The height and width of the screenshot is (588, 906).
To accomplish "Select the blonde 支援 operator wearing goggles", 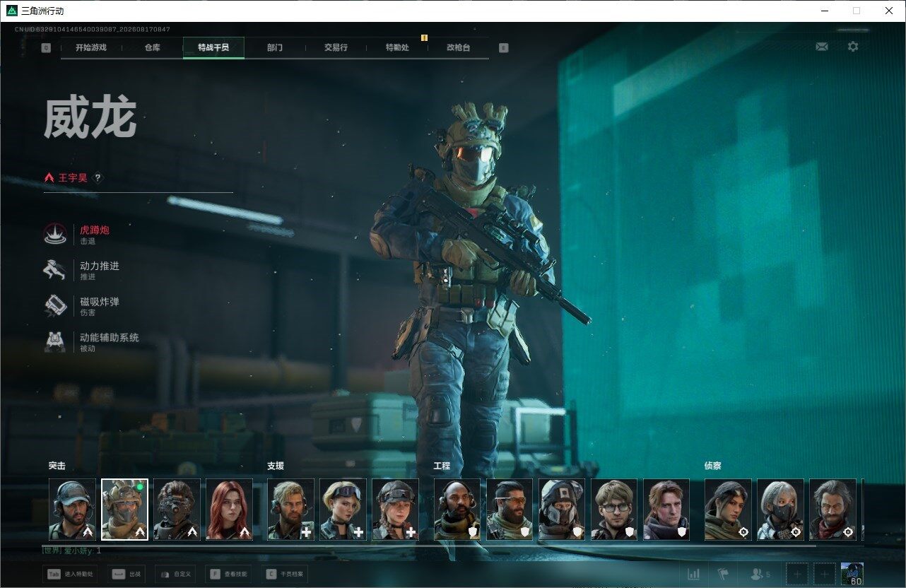I will (x=343, y=510).
